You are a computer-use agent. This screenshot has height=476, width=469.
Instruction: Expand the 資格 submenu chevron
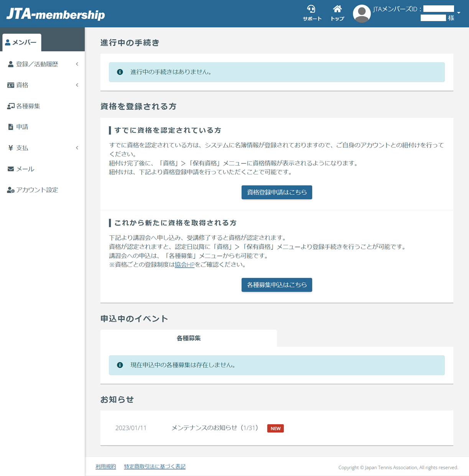(x=77, y=85)
